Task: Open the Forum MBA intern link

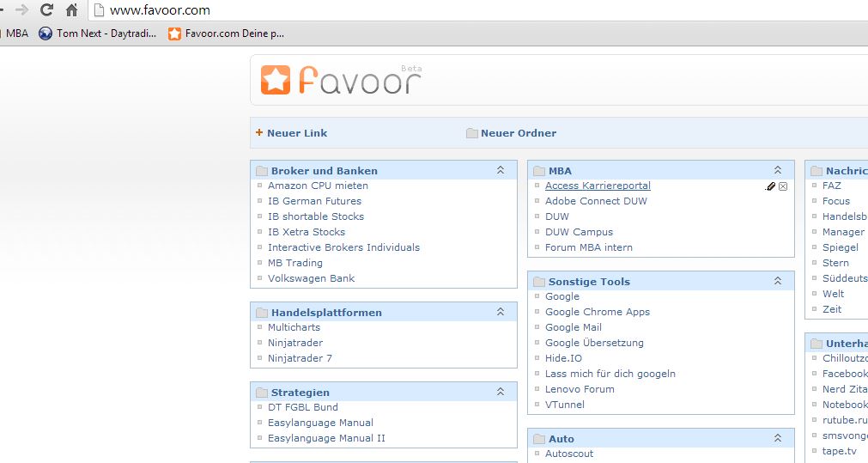Action: 589,247
